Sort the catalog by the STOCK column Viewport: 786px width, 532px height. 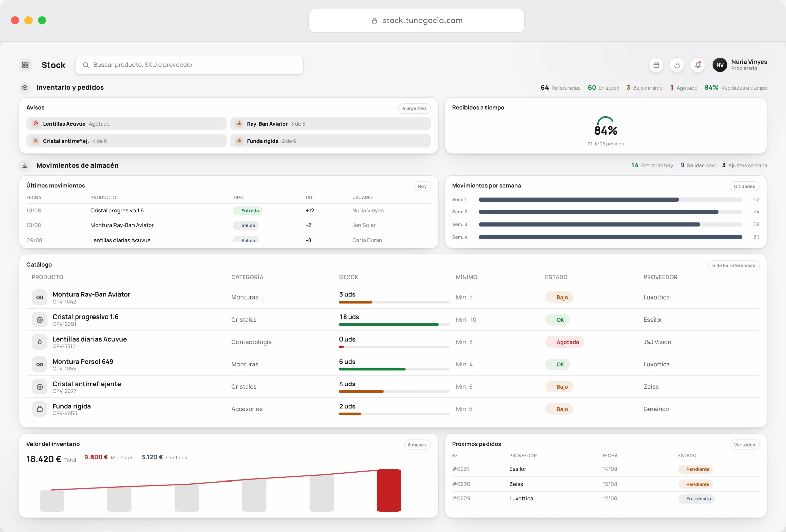pyautogui.click(x=349, y=277)
